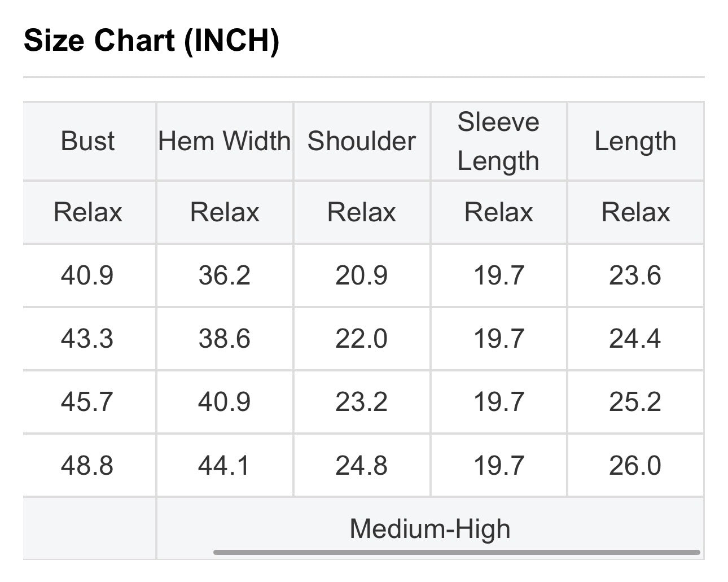Click the Relax label under Bust
The height and width of the screenshot is (582, 728).
(88, 213)
